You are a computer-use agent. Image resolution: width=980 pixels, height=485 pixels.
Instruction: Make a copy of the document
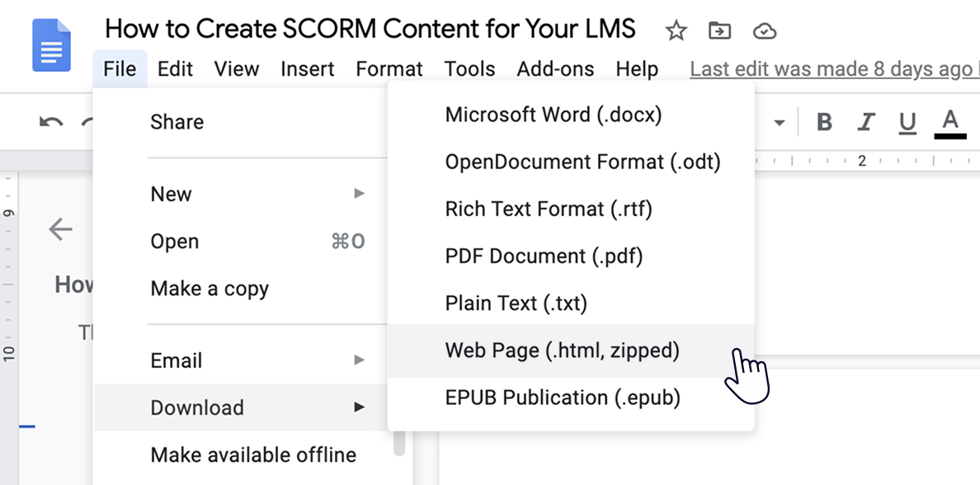pos(210,289)
